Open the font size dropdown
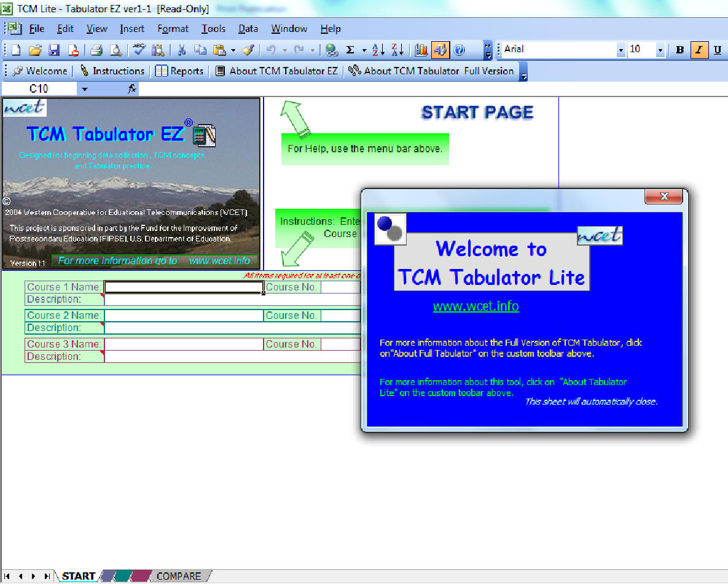The image size is (728, 584). click(660, 50)
